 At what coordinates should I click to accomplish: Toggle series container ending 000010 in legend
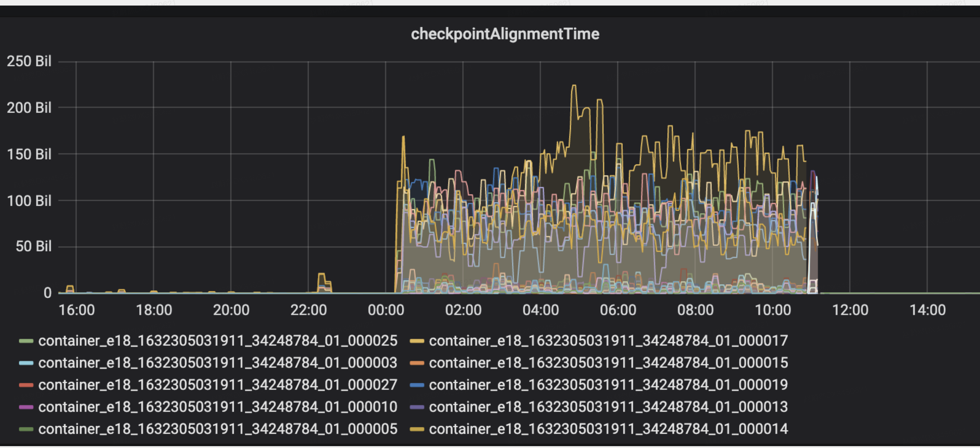click(x=218, y=407)
